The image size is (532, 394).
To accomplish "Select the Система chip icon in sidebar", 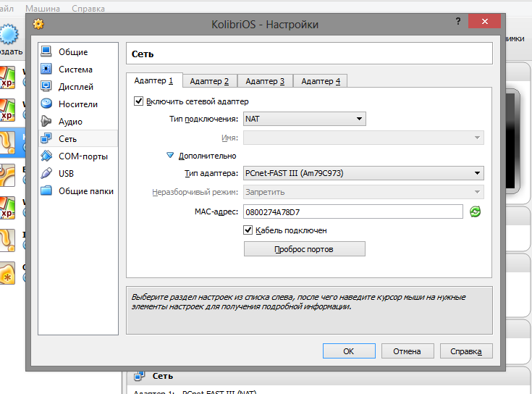I will click(46, 70).
